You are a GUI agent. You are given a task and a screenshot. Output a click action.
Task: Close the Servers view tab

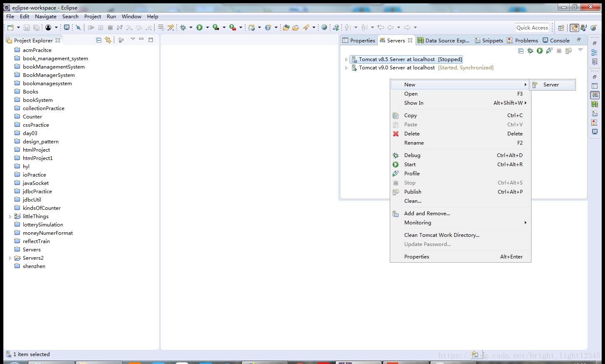point(410,40)
